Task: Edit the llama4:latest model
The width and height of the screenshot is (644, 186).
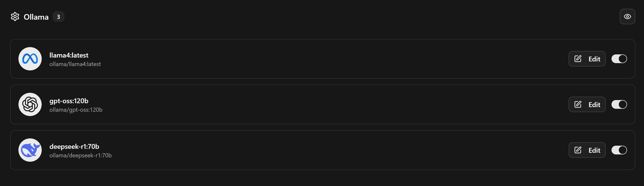Action: [587, 59]
